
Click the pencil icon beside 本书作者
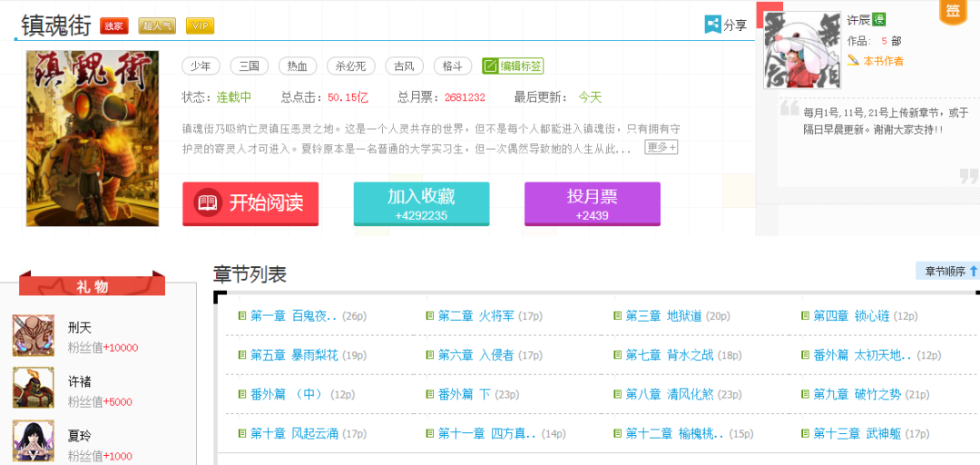854,60
